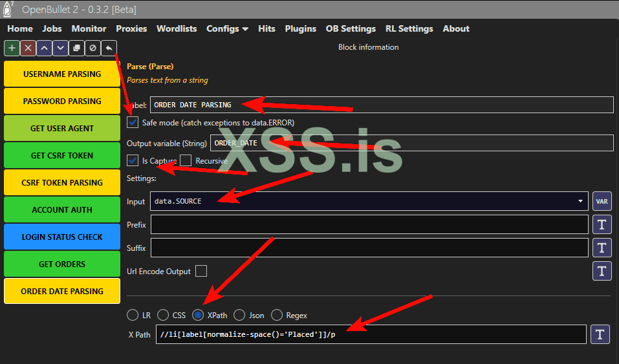Click the OpenBullet logo icon in the title bar
This screenshot has height=364, width=619.
(8, 9)
